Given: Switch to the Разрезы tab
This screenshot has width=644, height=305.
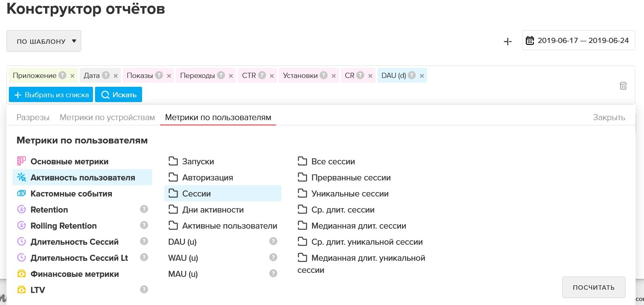Looking at the screenshot, I should click(33, 117).
